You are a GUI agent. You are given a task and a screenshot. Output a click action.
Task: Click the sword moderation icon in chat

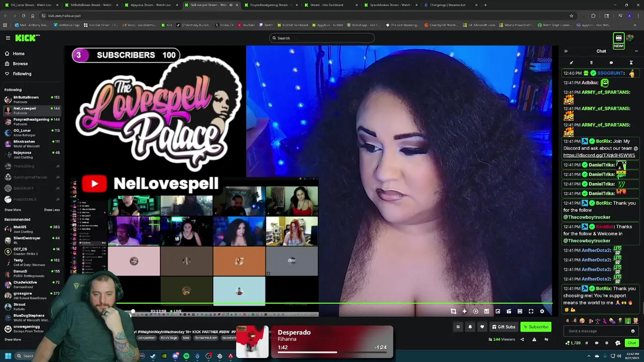tap(572, 63)
